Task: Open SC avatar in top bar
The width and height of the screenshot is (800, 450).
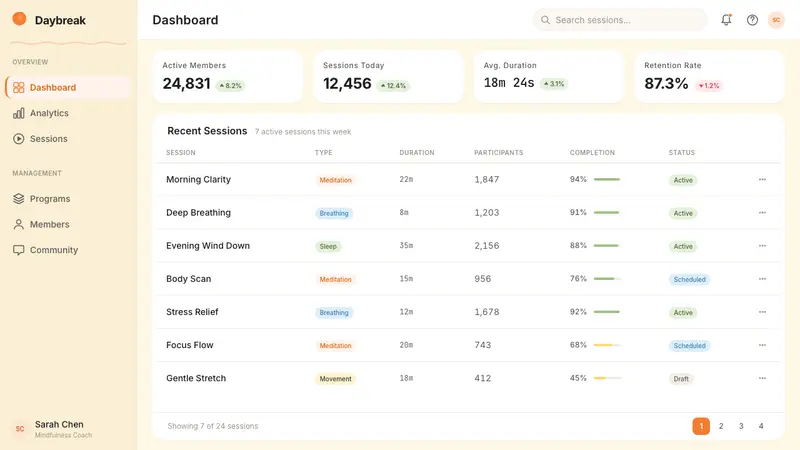Action: 776,20
